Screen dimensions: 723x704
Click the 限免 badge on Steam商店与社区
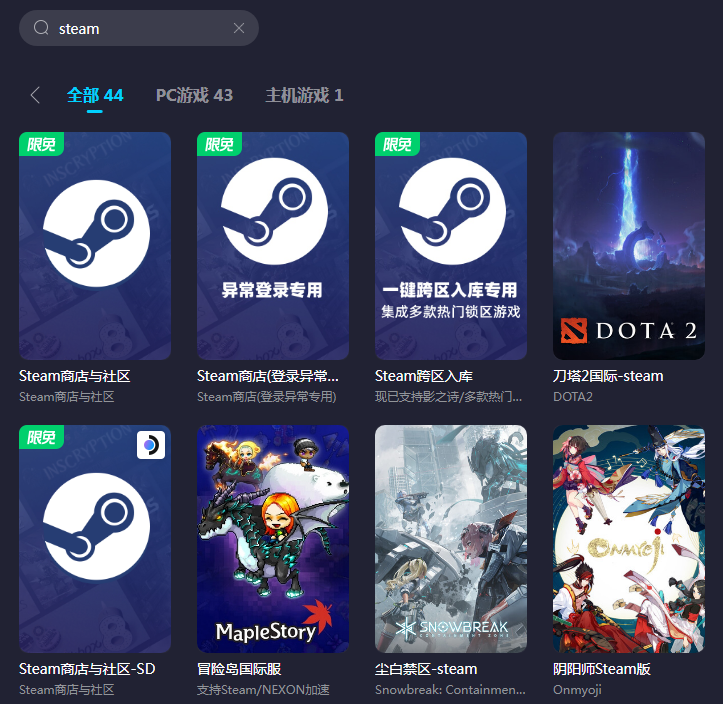tap(41, 144)
